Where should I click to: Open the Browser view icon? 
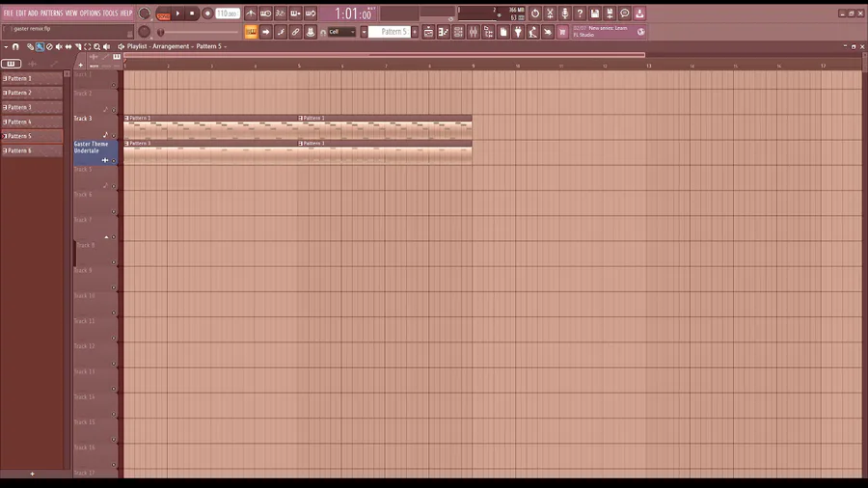point(488,32)
